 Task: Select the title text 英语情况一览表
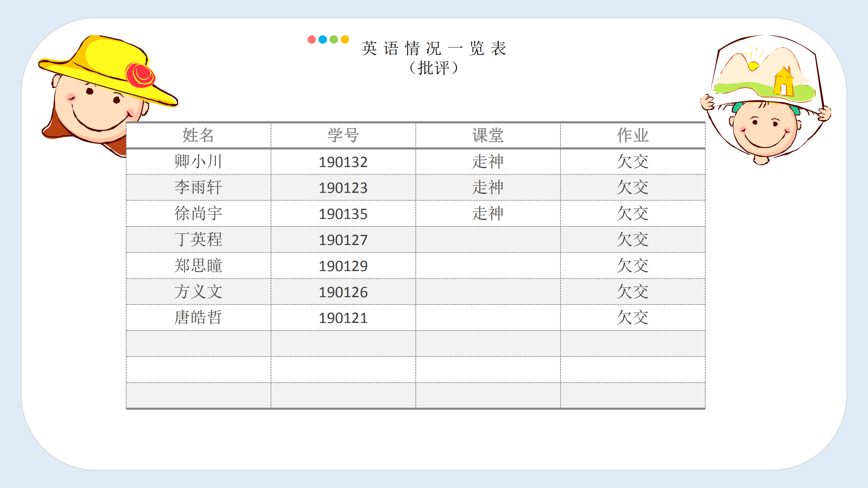pyautogui.click(x=434, y=48)
